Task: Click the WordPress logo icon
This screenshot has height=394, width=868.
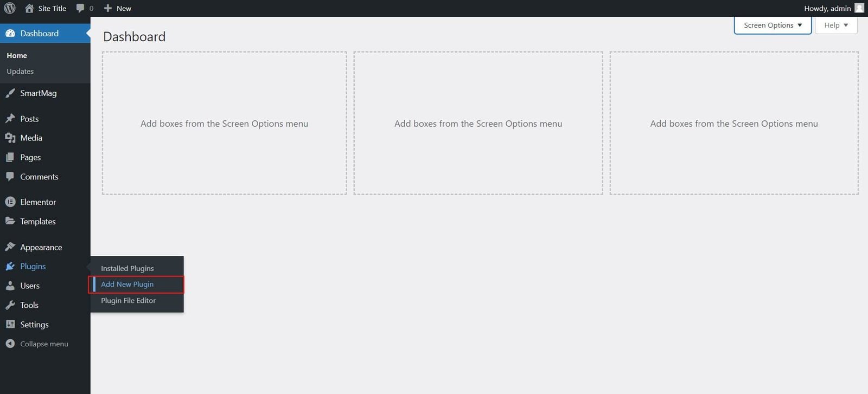Action: [x=10, y=8]
